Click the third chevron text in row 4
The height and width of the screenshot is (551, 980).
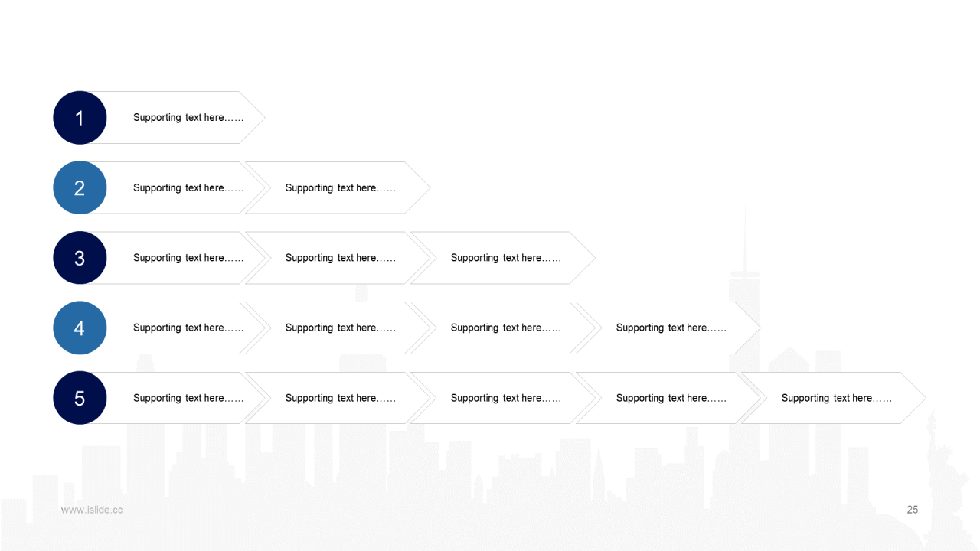click(x=506, y=328)
